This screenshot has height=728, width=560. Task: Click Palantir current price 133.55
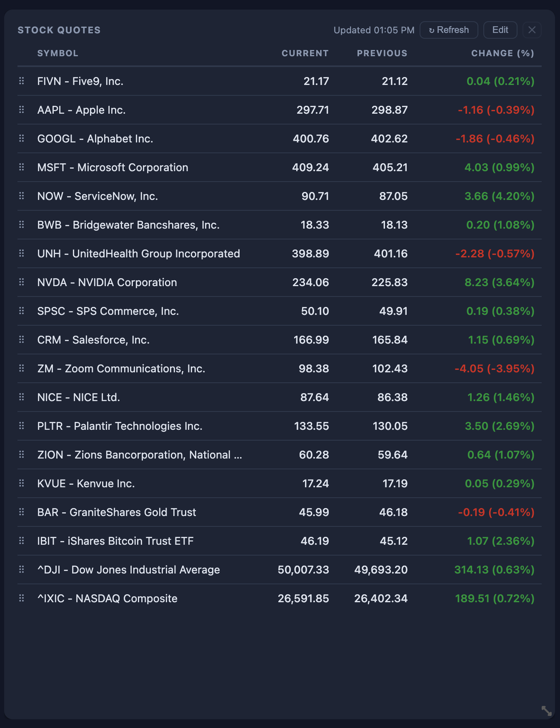[312, 426]
